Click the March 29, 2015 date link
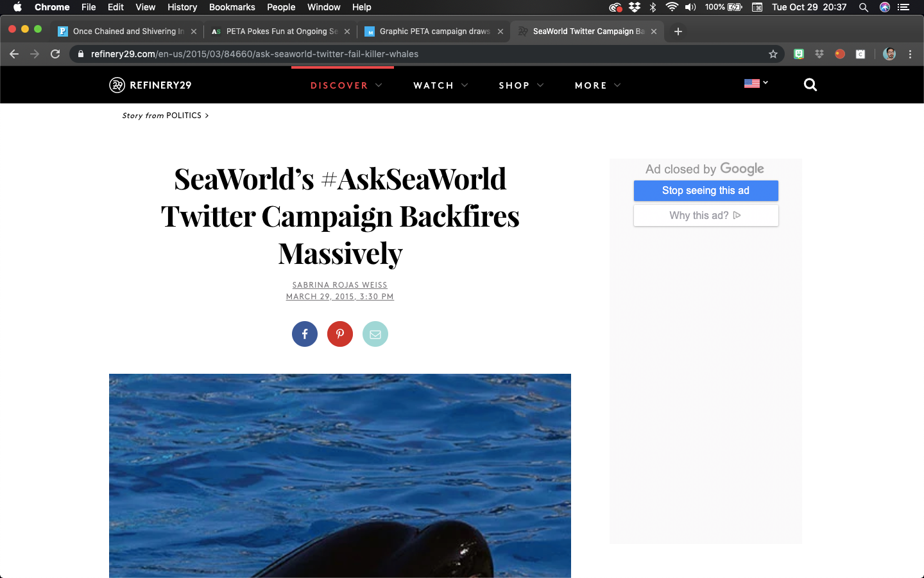Viewport: 924px width, 578px height. tap(340, 297)
